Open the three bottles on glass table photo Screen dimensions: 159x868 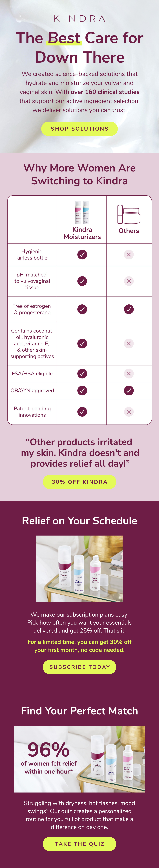pos(79,569)
